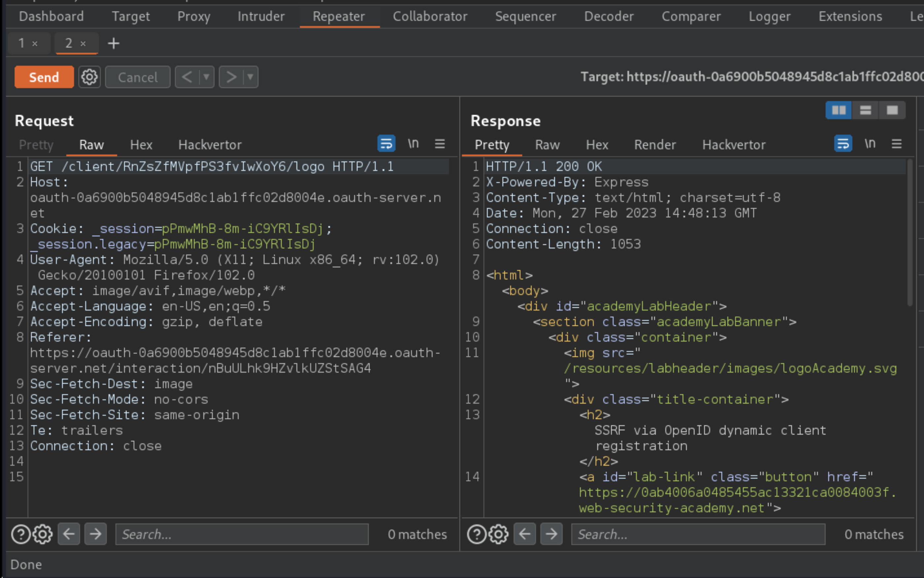Open the Comparer tab
The height and width of the screenshot is (578, 924).
[x=691, y=17]
